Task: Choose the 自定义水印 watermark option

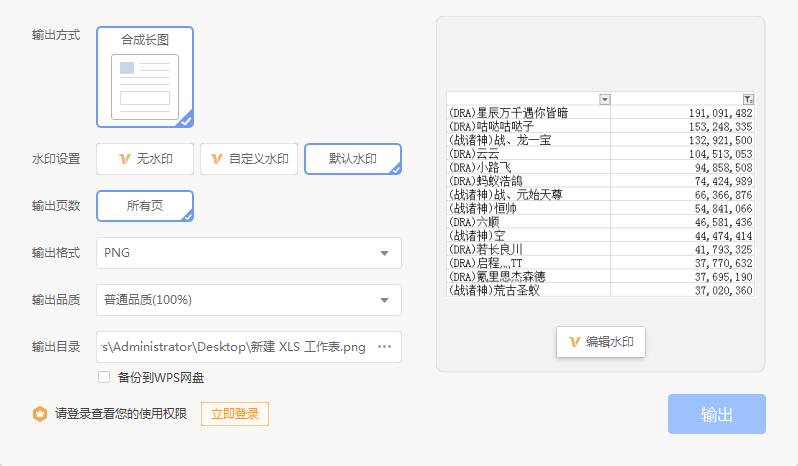Action: [249, 159]
